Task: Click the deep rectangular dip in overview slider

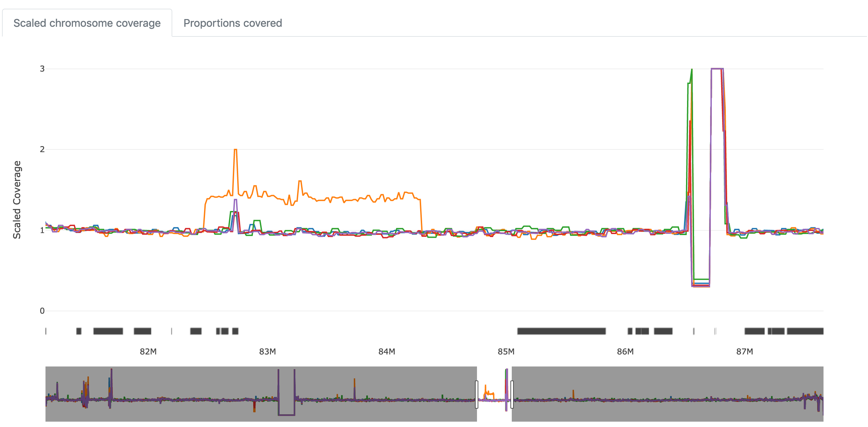Action: [286, 415]
